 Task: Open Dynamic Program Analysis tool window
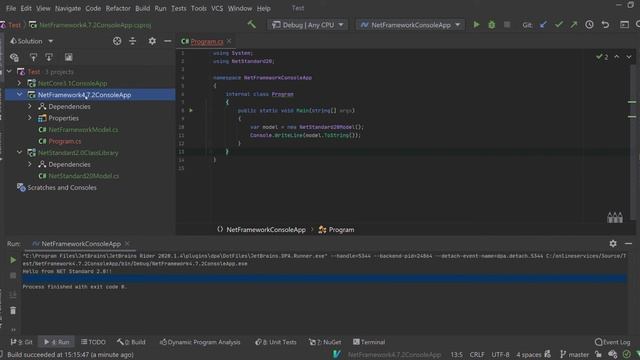pyautogui.click(x=200, y=342)
